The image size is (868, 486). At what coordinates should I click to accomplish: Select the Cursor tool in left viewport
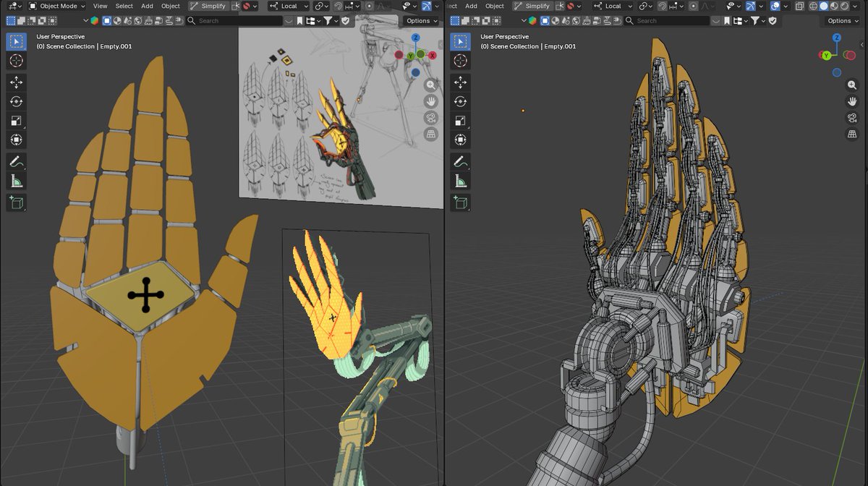point(16,61)
